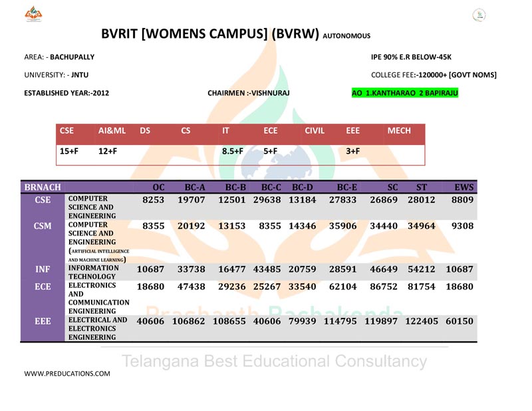Click the 'INF' branch code in the purple column
This screenshot has width=532, height=411.
click(x=43, y=269)
